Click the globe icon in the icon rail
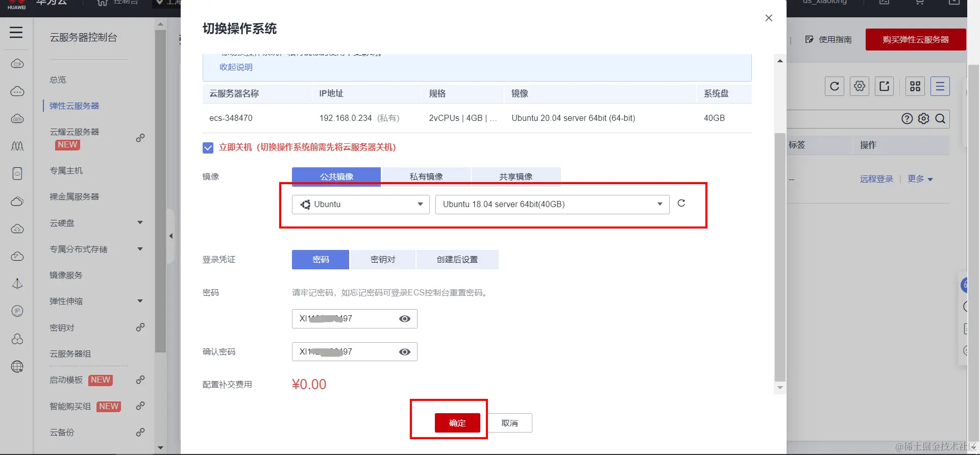The height and width of the screenshot is (455, 980). 17,366
